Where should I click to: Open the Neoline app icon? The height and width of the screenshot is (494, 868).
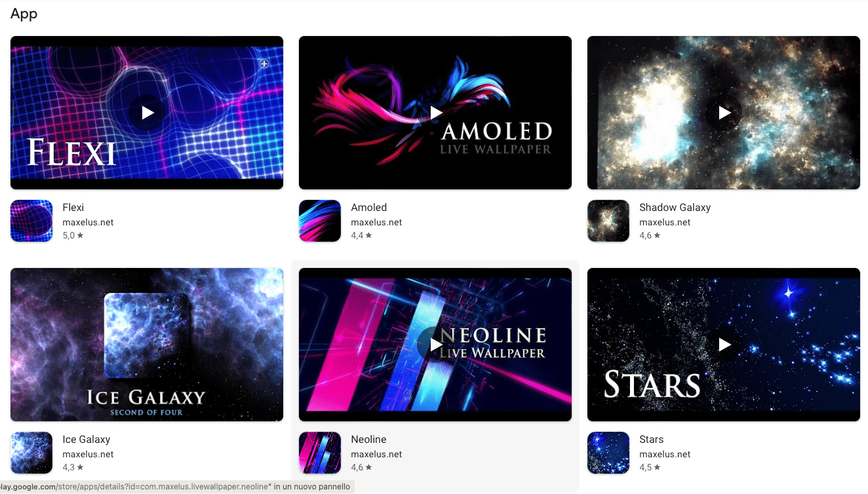(x=320, y=453)
